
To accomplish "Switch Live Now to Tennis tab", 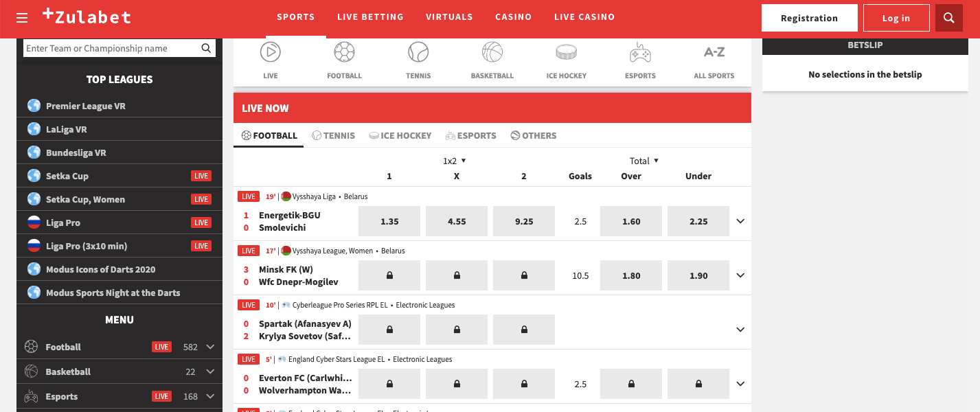I will [x=334, y=135].
